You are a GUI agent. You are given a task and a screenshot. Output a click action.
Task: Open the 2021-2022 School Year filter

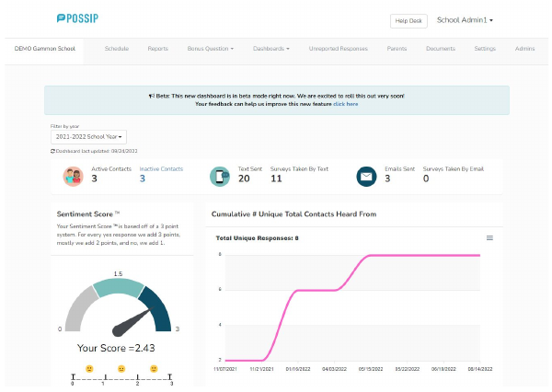tap(88, 137)
